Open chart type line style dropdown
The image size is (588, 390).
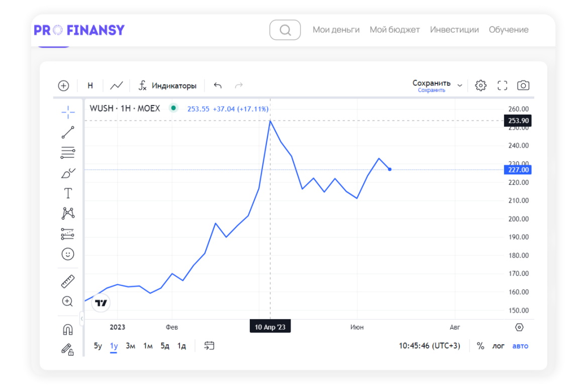tap(117, 85)
